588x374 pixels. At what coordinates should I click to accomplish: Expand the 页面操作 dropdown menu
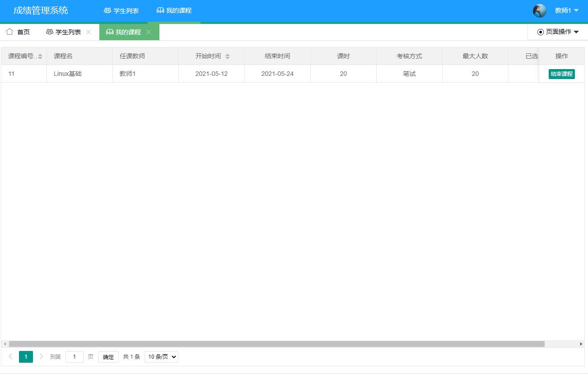558,32
